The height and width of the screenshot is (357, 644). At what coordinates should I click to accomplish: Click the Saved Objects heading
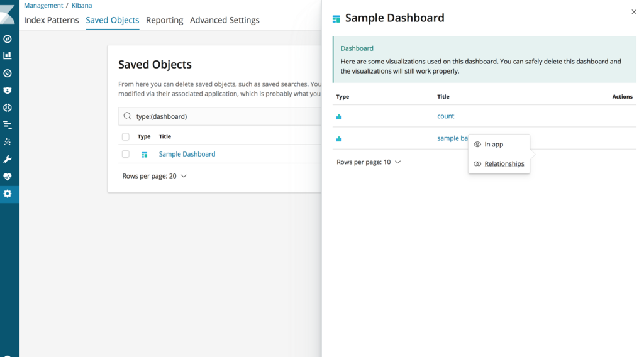155,65
